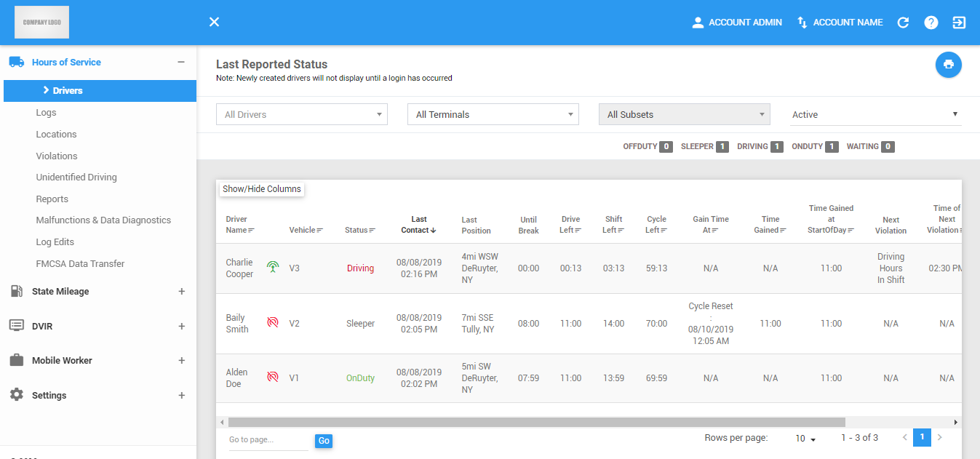Click Baily Smith's red no-signal icon
Viewport: 980px width, 459px height.
click(x=273, y=323)
